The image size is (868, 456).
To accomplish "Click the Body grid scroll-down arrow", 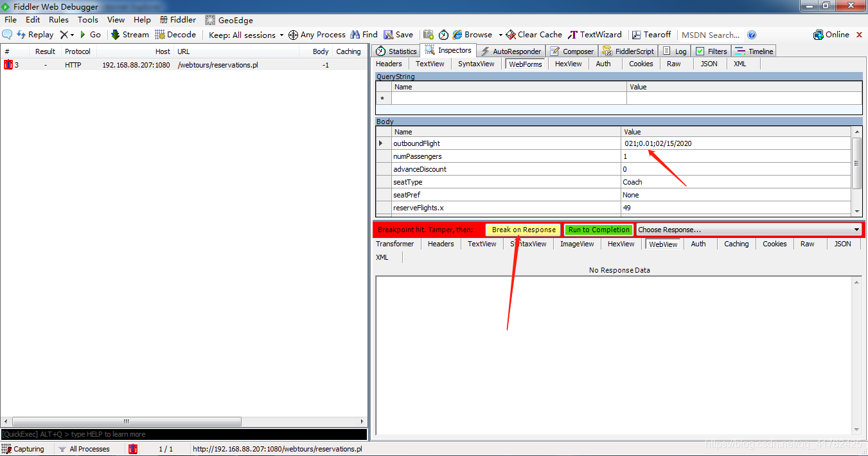I will point(856,211).
